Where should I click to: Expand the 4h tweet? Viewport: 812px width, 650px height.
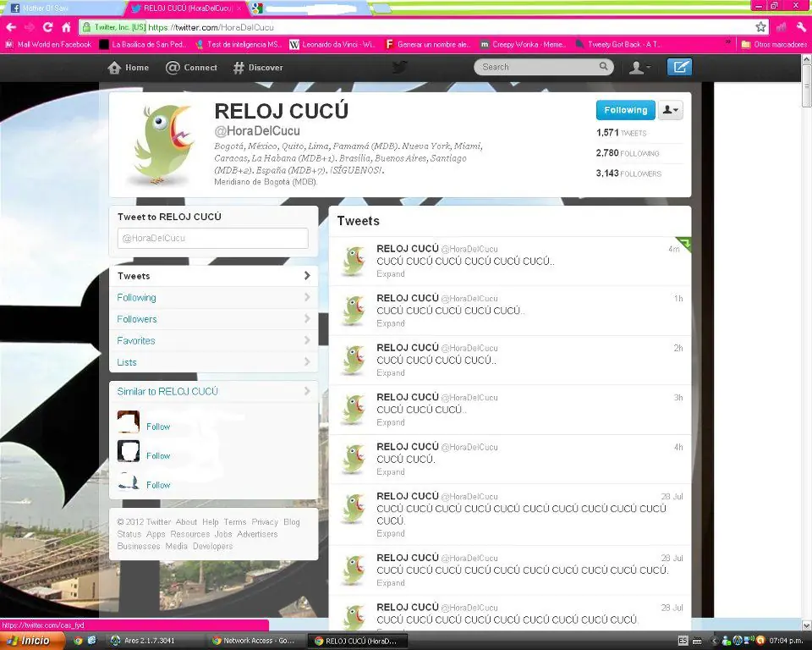(x=391, y=471)
